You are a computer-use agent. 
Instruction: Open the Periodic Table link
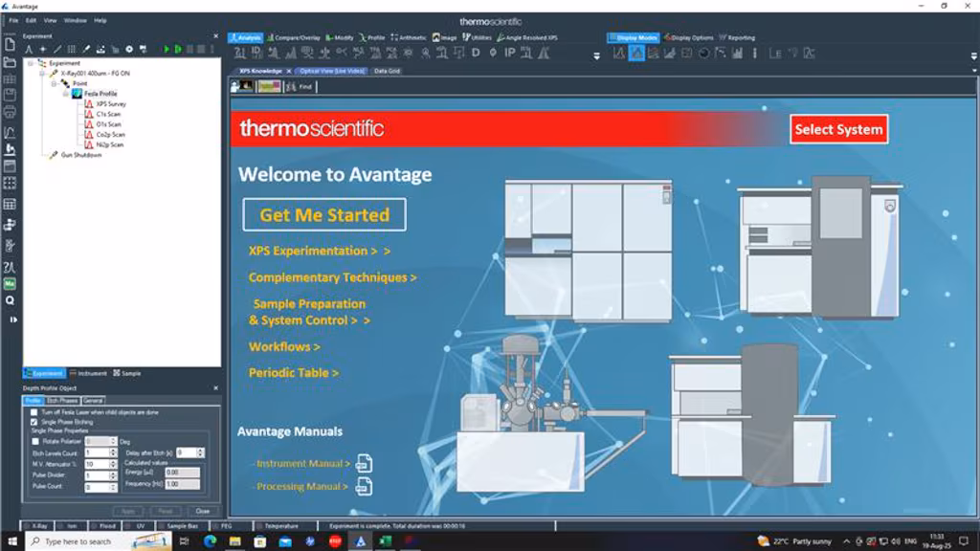pyautogui.click(x=293, y=373)
